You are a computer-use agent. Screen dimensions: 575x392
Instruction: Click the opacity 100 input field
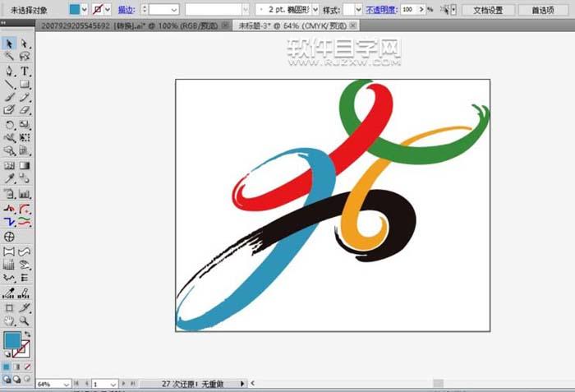(x=411, y=9)
